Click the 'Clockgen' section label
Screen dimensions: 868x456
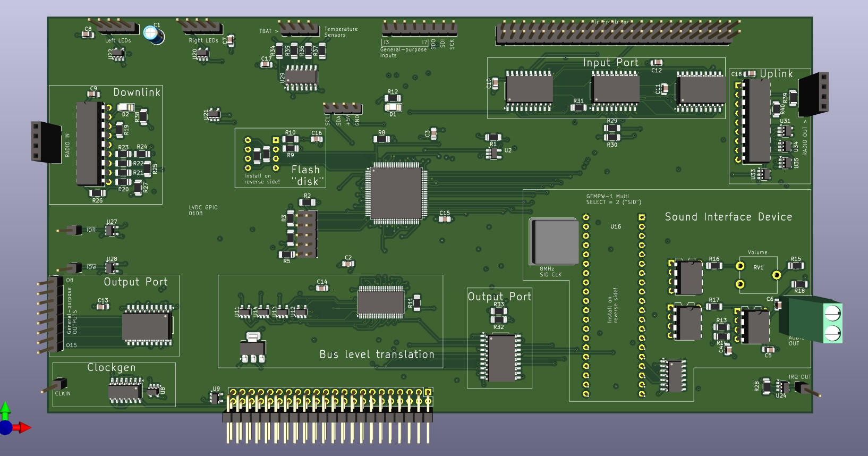point(111,368)
